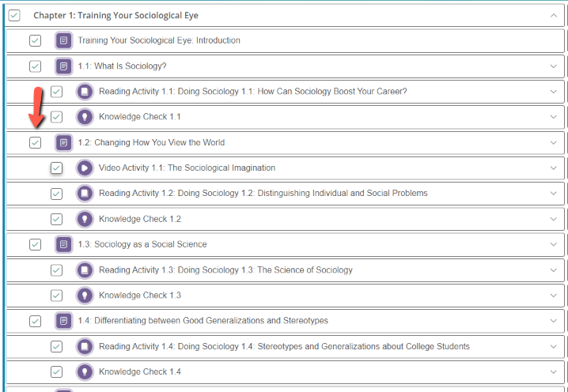Click the lightbulb icon for Knowledge Check 1.4
Screen dimensions: 568x392
pyautogui.click(x=85, y=371)
